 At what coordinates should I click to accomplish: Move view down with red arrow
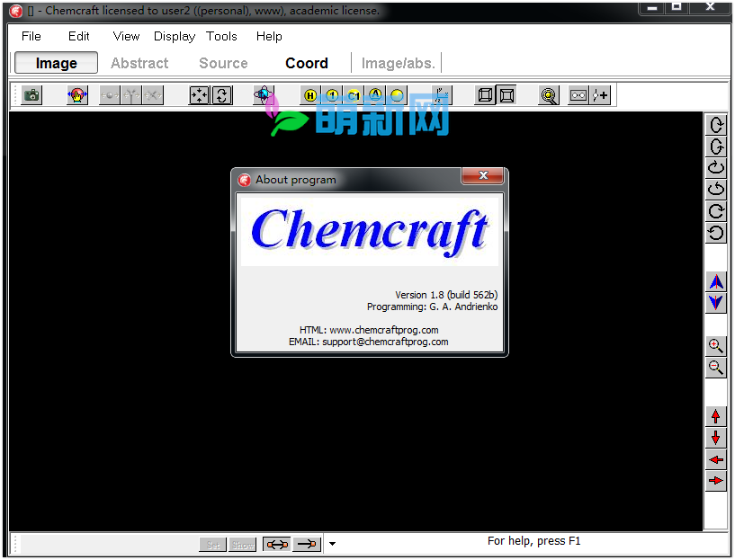716,439
